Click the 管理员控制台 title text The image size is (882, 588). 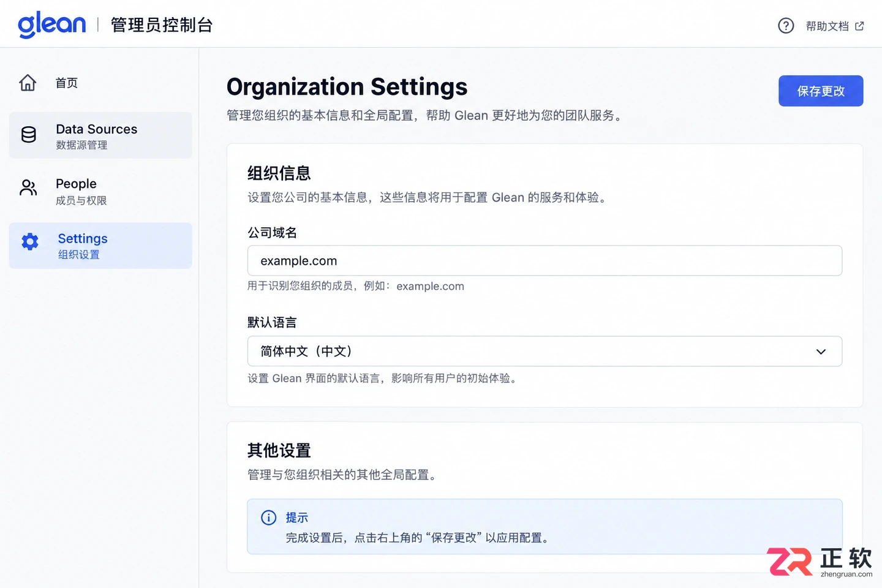162,25
